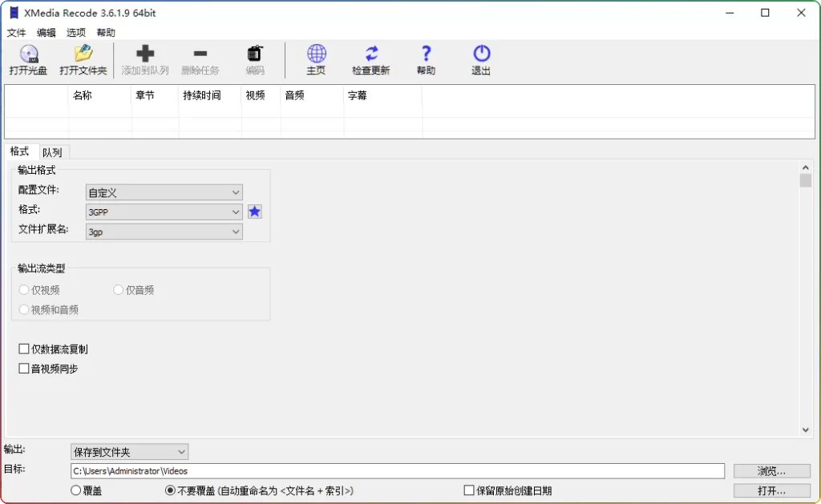
Task: Click the 检查更新 update icon
Action: coord(371,54)
